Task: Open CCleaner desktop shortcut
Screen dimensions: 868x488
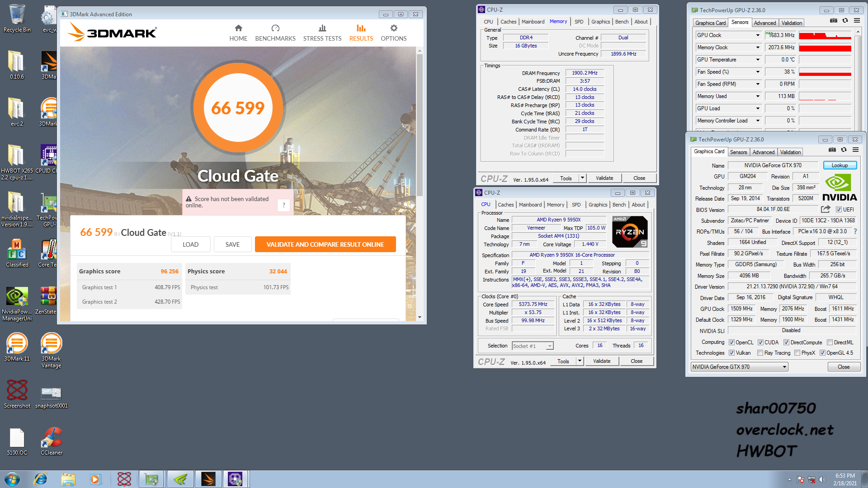Action: click(52, 441)
